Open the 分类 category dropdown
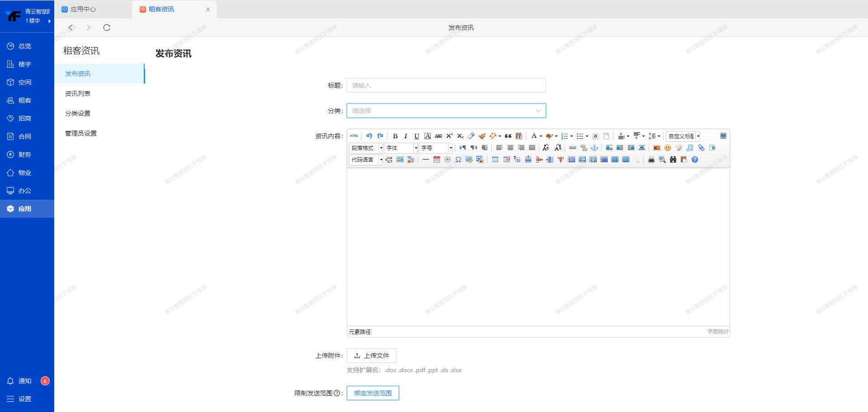The height and width of the screenshot is (412, 868). coord(446,111)
